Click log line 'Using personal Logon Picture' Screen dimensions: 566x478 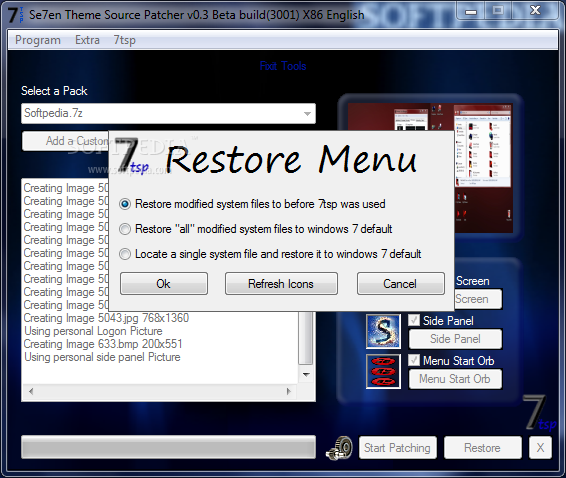[93, 331]
